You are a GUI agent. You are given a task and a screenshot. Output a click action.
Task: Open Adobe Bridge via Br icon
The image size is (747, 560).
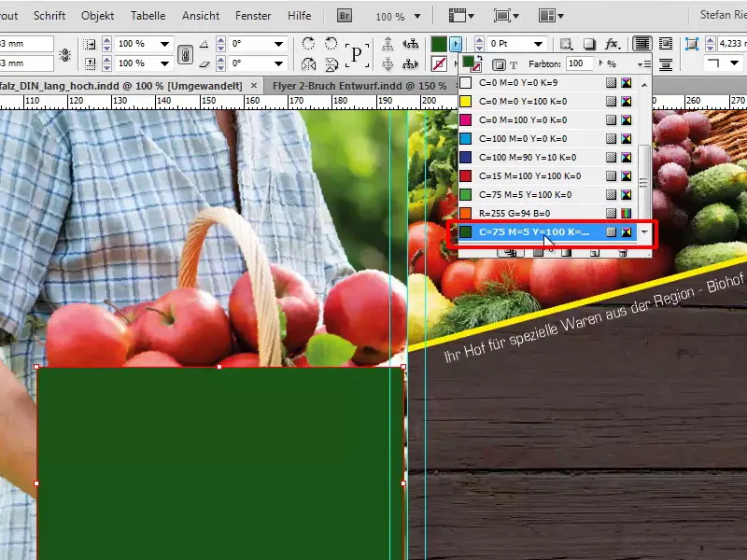pyautogui.click(x=344, y=16)
